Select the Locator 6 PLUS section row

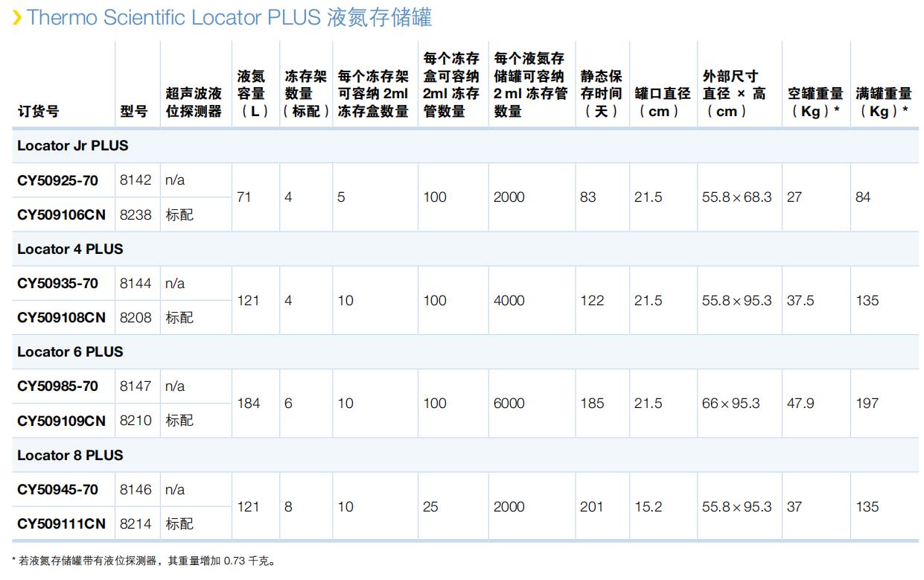click(70, 352)
